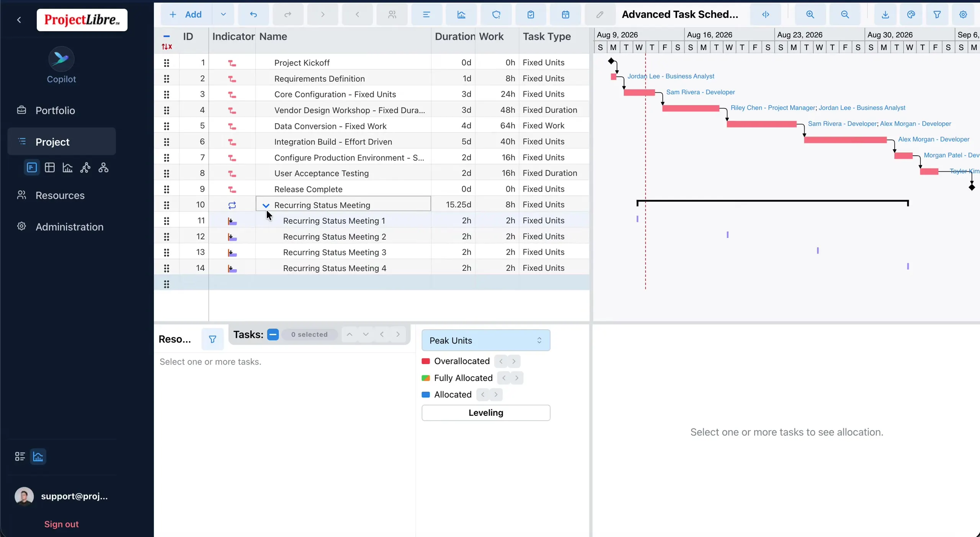Outdent task using left chevron toolbar button
Screen dimensions: 980x537
[x=357, y=15]
